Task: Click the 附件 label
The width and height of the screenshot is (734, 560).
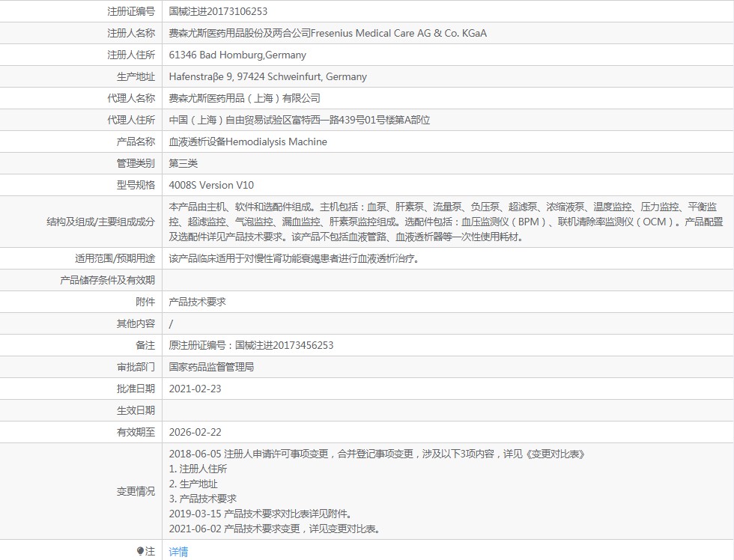Action: pyautogui.click(x=145, y=302)
